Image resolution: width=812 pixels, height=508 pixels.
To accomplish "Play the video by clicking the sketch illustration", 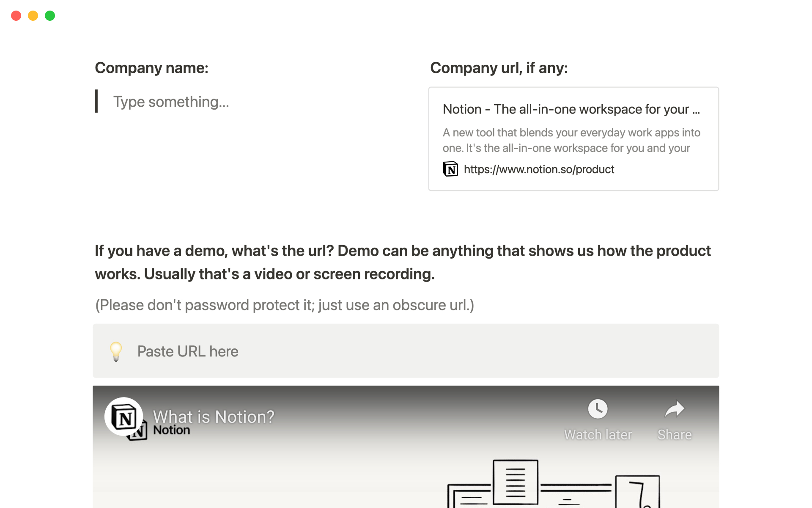I will tap(550, 483).
